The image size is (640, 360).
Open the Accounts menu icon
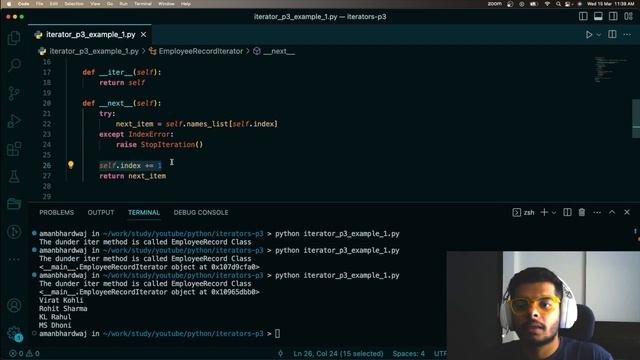(x=14, y=305)
